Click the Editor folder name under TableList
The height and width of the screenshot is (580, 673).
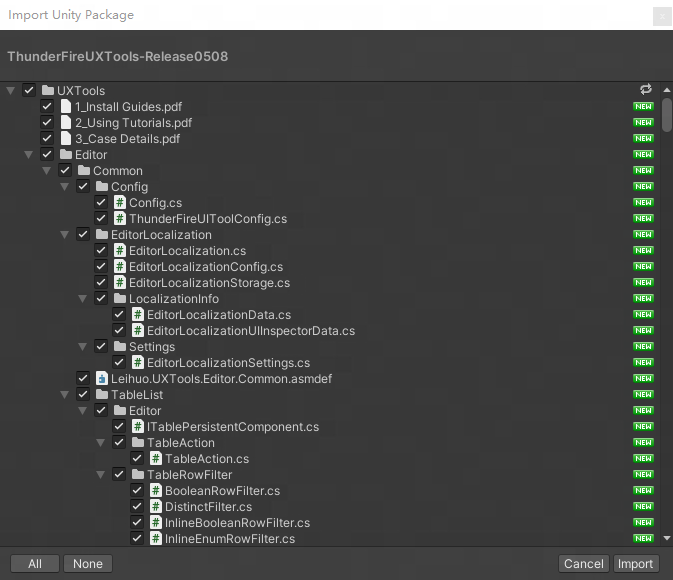[145, 411]
